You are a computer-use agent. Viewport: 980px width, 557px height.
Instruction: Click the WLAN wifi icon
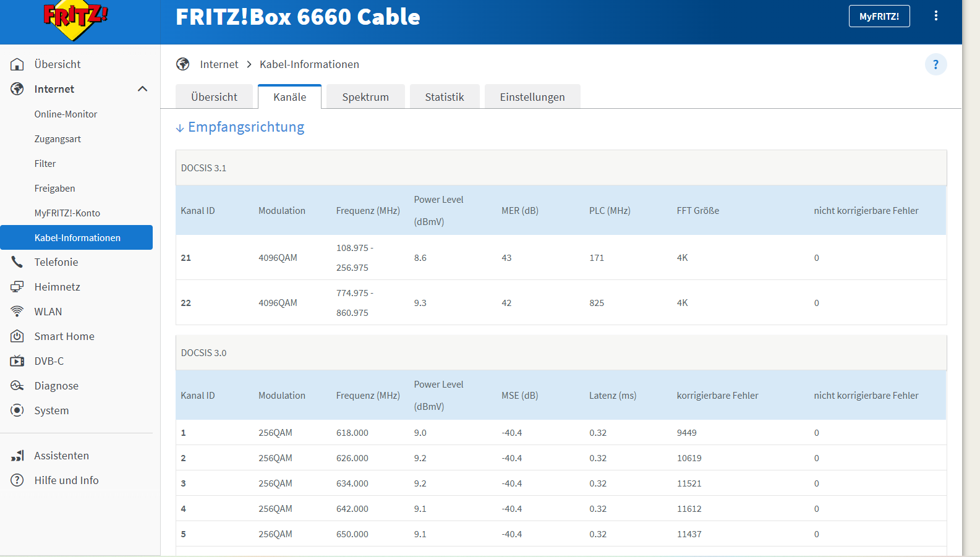pos(17,312)
